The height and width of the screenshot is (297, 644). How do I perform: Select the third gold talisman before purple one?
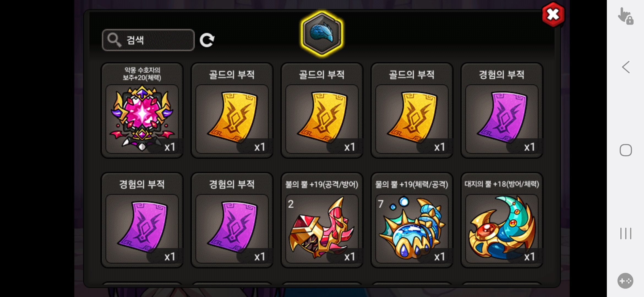(412, 110)
